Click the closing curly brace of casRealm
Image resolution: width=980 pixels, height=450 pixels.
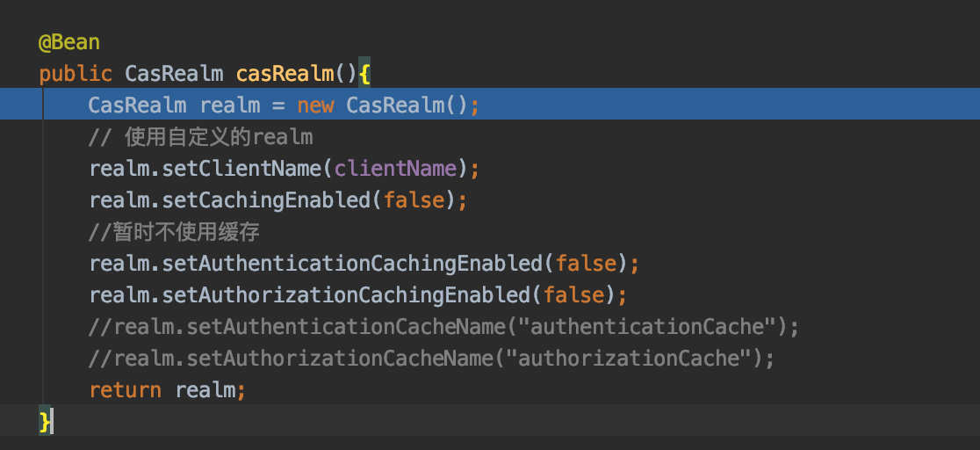[45, 422]
